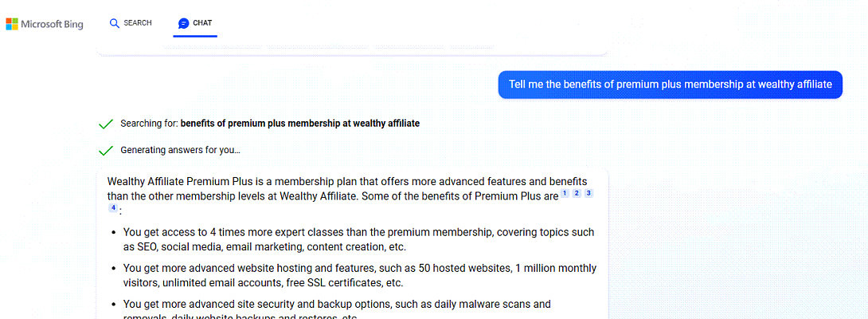Click the blue user message bubble
Screen dimensions: 868x319
670,85
